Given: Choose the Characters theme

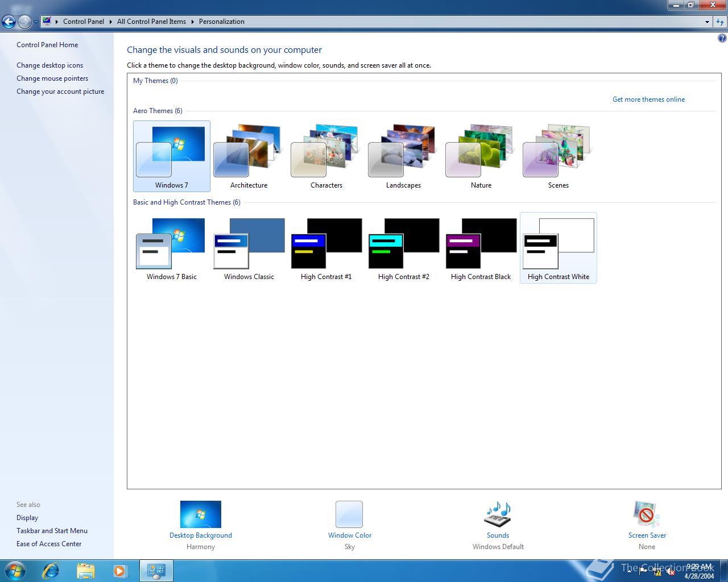Looking at the screenshot, I should pyautogui.click(x=326, y=156).
